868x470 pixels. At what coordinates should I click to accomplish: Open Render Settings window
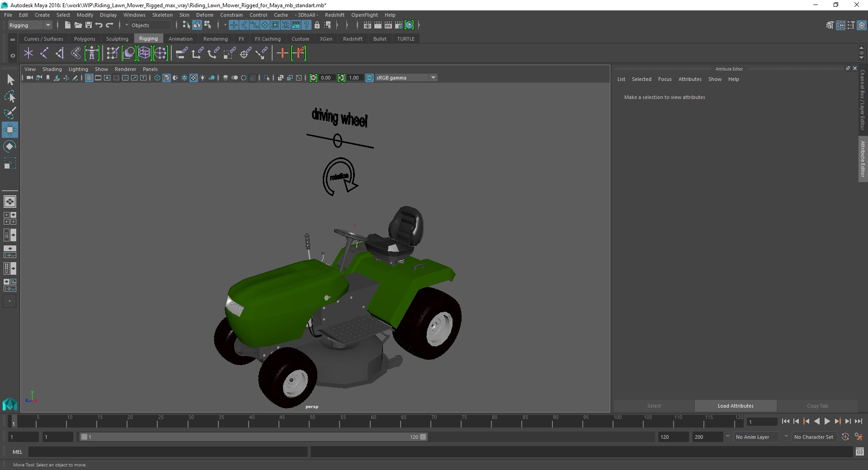coord(399,25)
